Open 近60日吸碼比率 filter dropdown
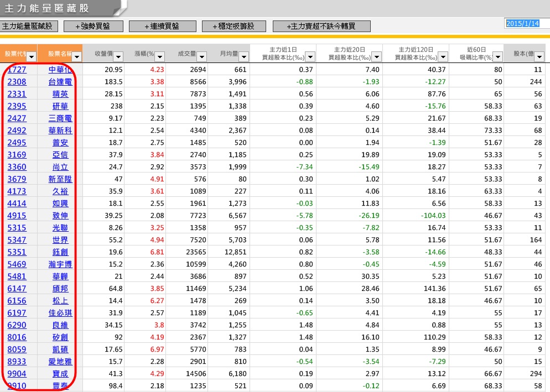The width and height of the screenshot is (550, 392). coord(498,56)
